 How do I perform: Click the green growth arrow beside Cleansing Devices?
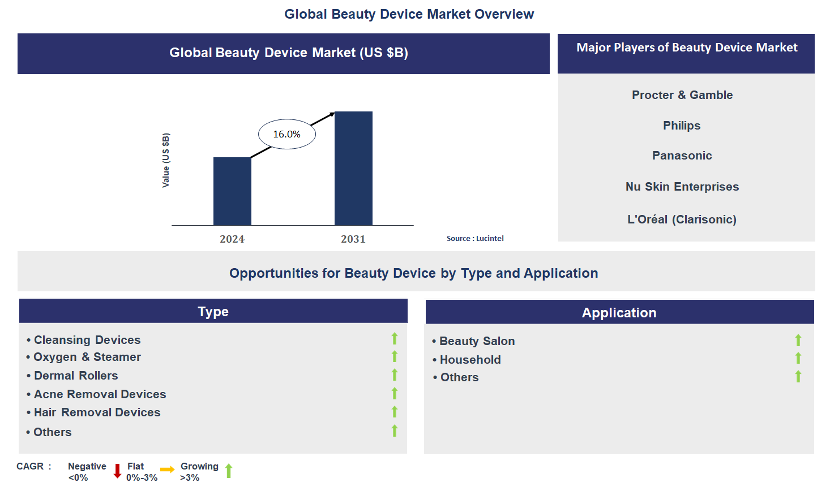(394, 338)
